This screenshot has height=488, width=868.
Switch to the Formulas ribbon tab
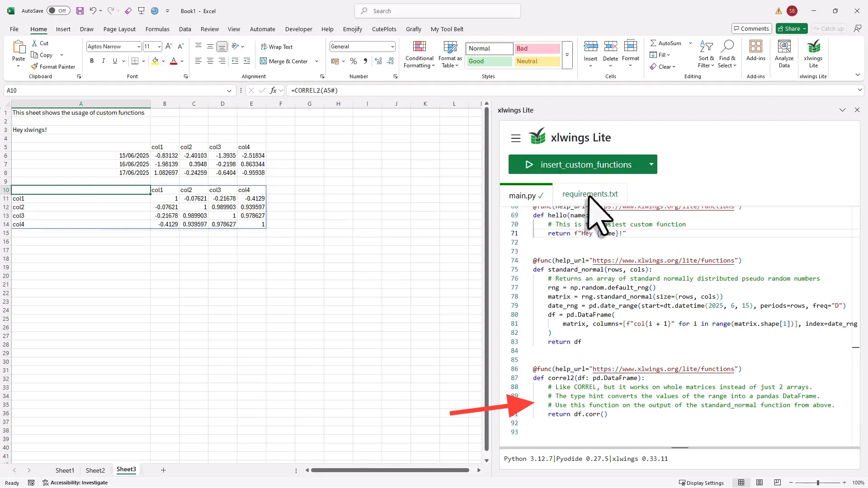point(157,29)
